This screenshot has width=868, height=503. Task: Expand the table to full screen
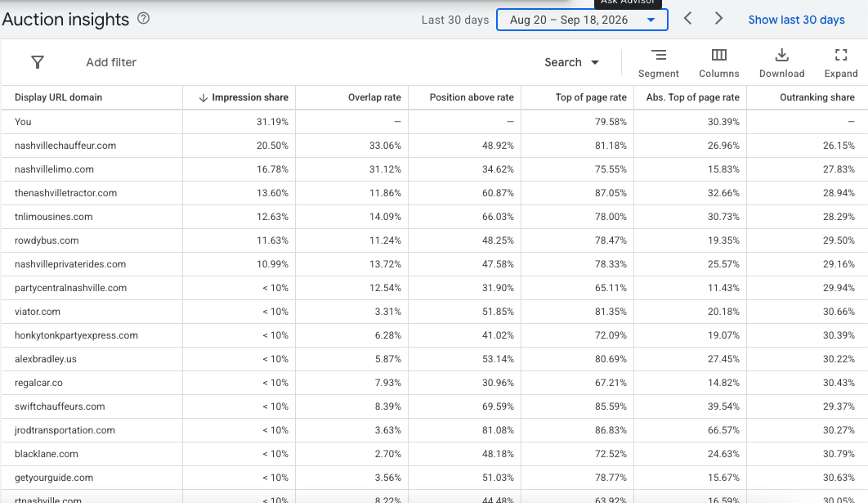pos(841,63)
